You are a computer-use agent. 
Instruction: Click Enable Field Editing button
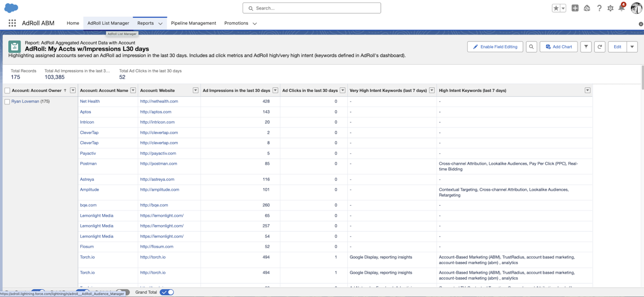[495, 47]
